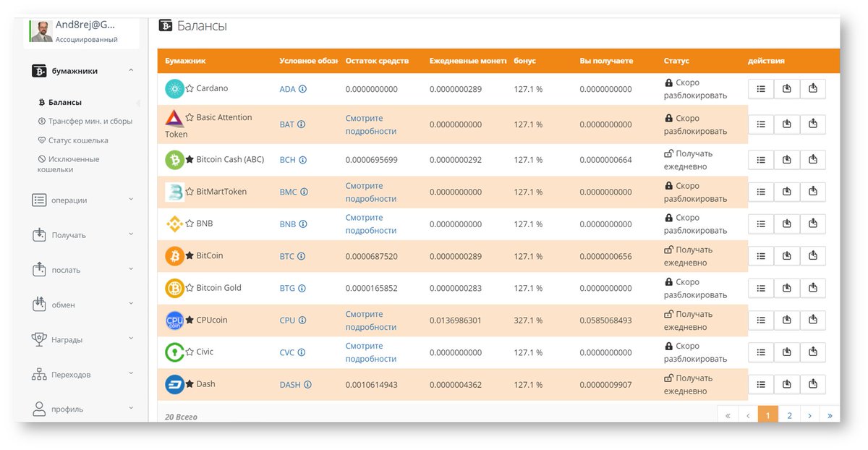The image size is (868, 450).
Task: Click the Dash coin logo
Action: pos(174,384)
